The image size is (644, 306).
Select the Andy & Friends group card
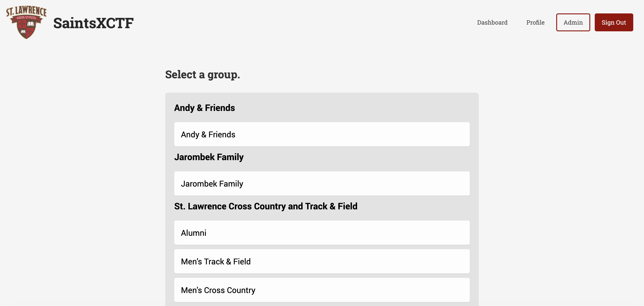[322, 134]
